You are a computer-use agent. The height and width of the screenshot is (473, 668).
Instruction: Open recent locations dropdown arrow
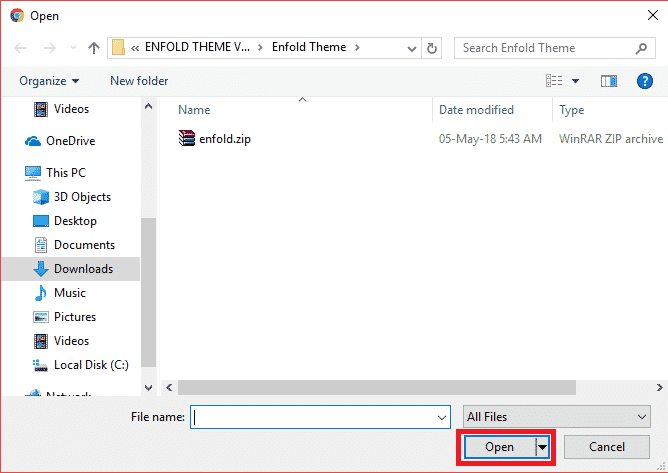(x=73, y=47)
